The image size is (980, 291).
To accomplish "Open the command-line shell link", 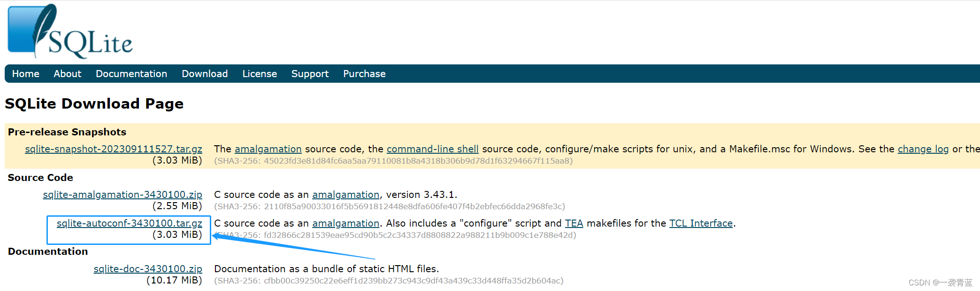I will point(432,149).
